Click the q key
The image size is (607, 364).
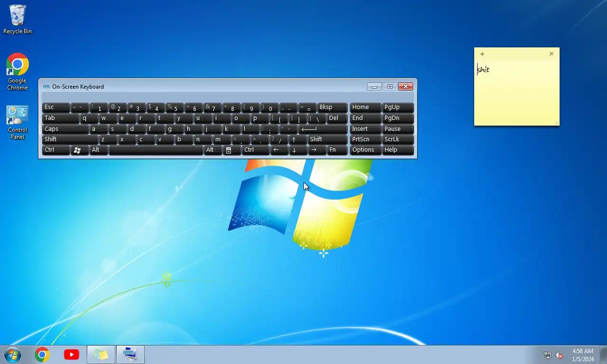pos(89,118)
